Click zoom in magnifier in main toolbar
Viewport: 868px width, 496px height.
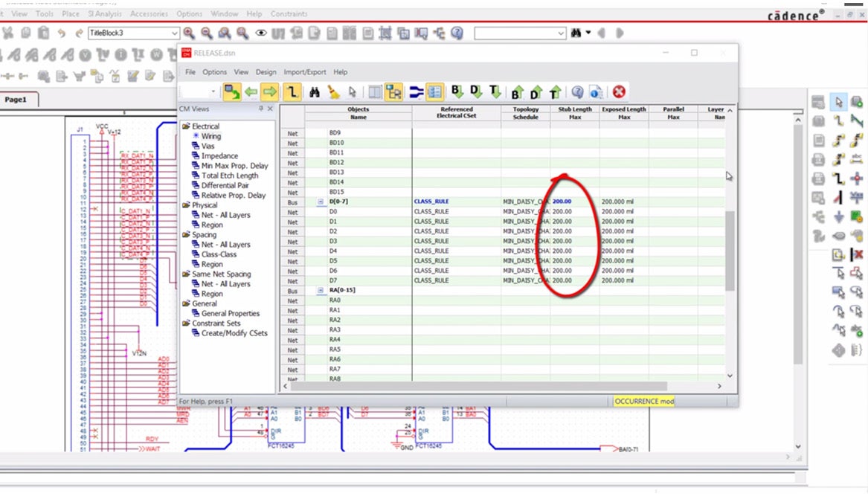point(190,33)
